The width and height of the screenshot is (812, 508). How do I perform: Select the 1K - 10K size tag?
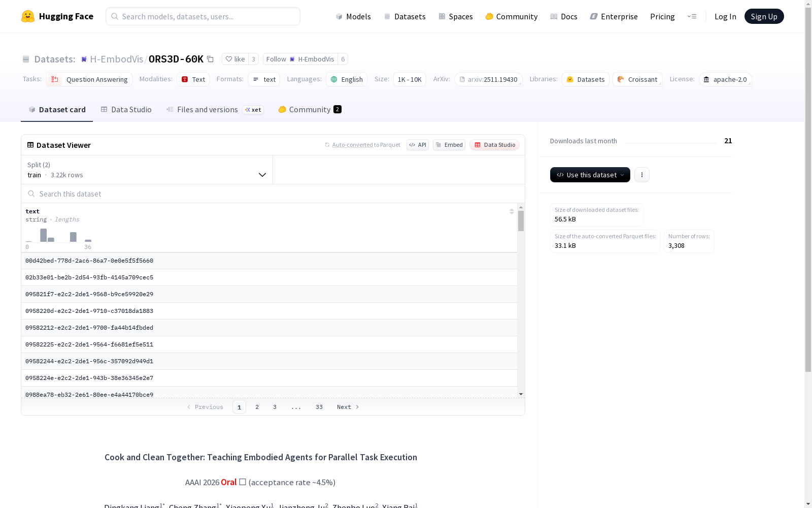410,79
